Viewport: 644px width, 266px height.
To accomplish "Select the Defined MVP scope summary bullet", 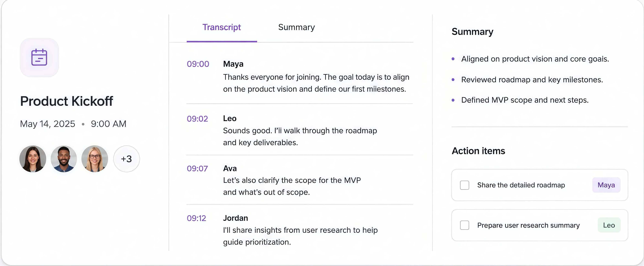I will [x=525, y=100].
